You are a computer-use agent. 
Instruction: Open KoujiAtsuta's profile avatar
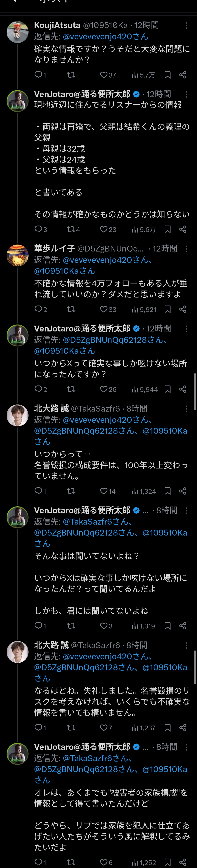pos(18,32)
